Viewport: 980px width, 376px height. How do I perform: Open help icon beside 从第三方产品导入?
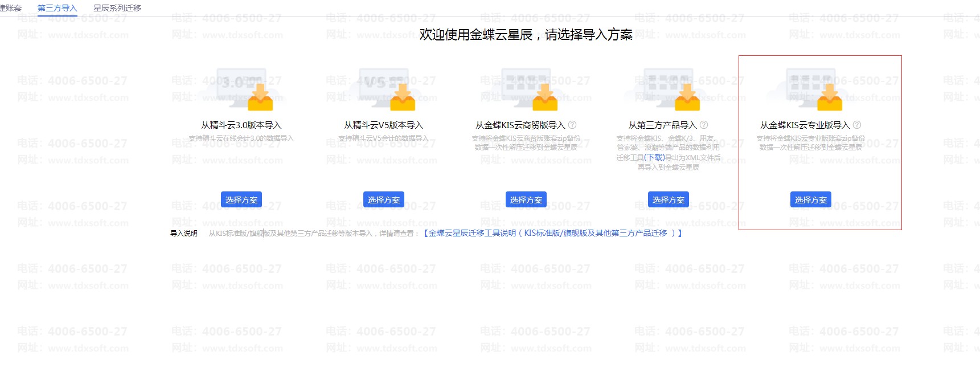point(704,125)
